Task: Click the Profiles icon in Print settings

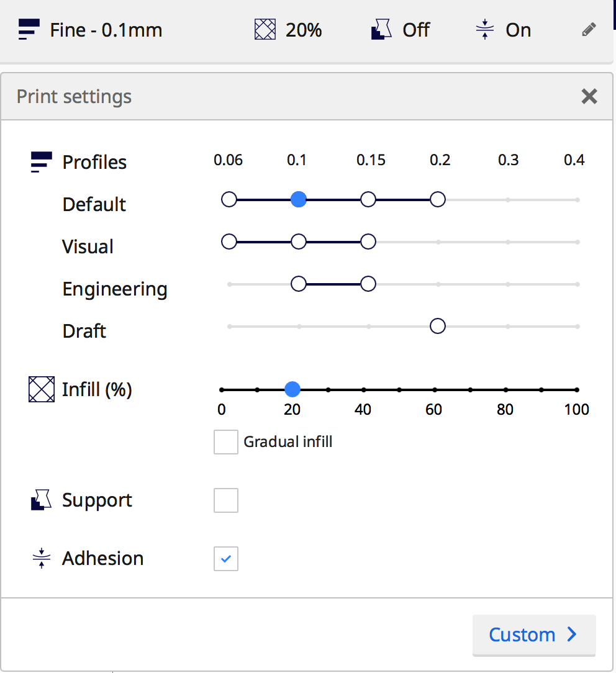Action: pyautogui.click(x=42, y=163)
